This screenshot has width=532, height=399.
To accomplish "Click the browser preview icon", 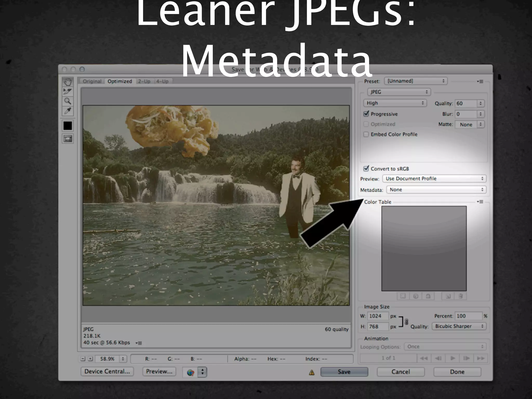I will tap(190, 372).
